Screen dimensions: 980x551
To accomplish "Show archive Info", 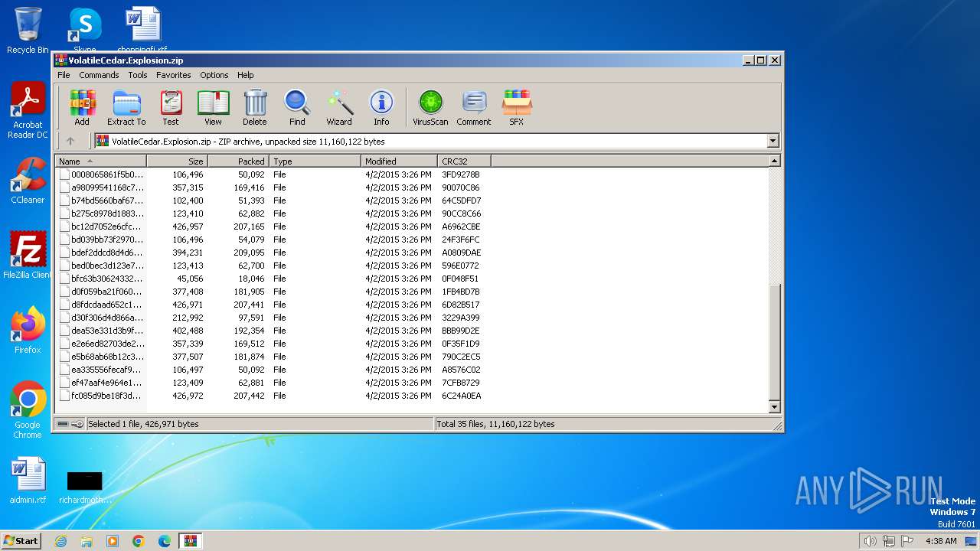I will 381,108.
